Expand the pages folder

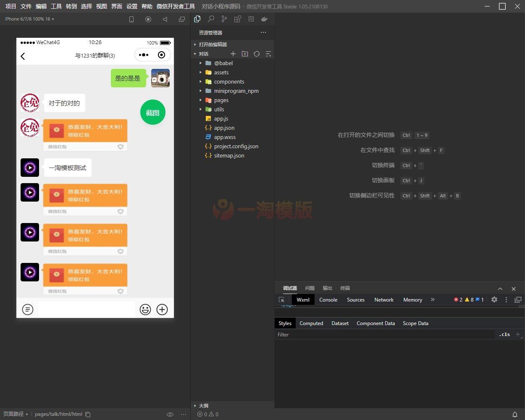[221, 100]
